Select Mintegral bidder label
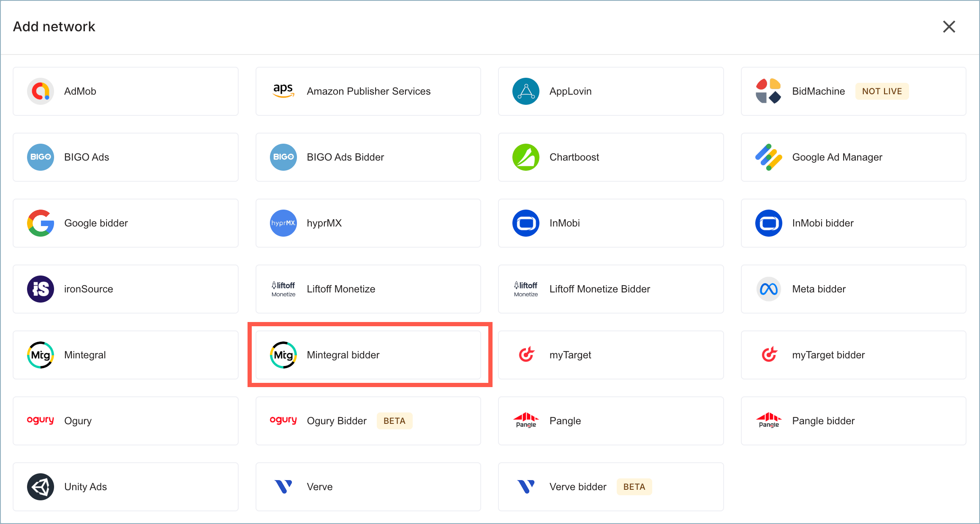This screenshot has width=980, height=524. pos(343,355)
